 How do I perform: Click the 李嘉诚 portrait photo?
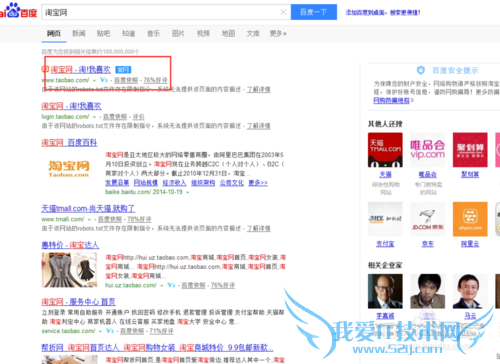[385, 291]
